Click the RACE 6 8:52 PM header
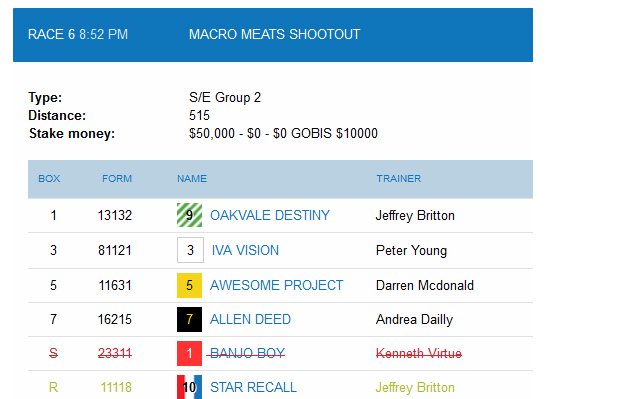 (78, 34)
